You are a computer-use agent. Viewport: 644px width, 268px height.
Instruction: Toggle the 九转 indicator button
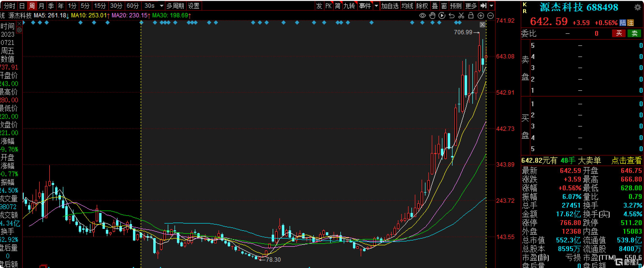(349, 6)
